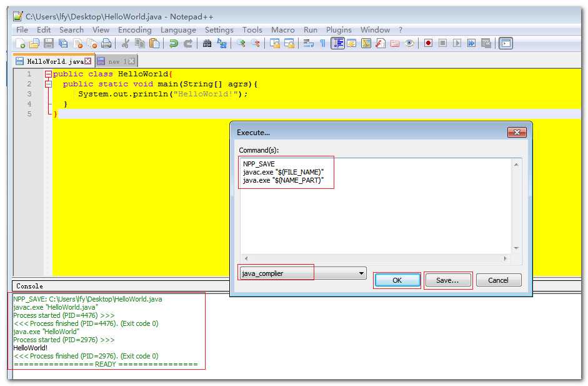Click the Save file floppy icon

(x=49, y=44)
